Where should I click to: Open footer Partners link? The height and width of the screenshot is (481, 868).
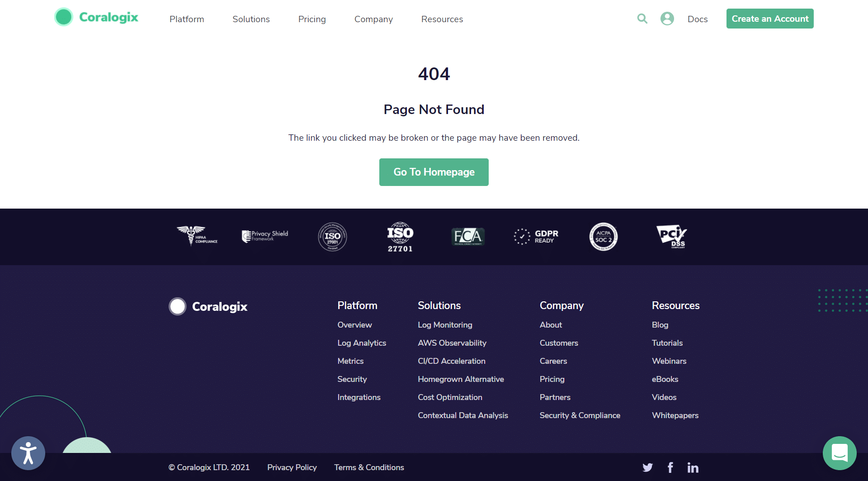pos(555,397)
